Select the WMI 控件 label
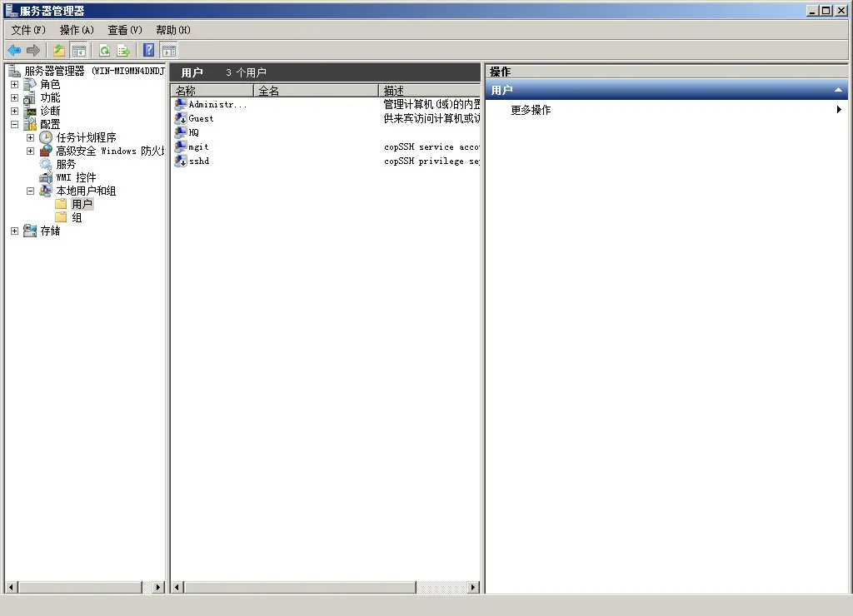The width and height of the screenshot is (853, 616). [76, 178]
